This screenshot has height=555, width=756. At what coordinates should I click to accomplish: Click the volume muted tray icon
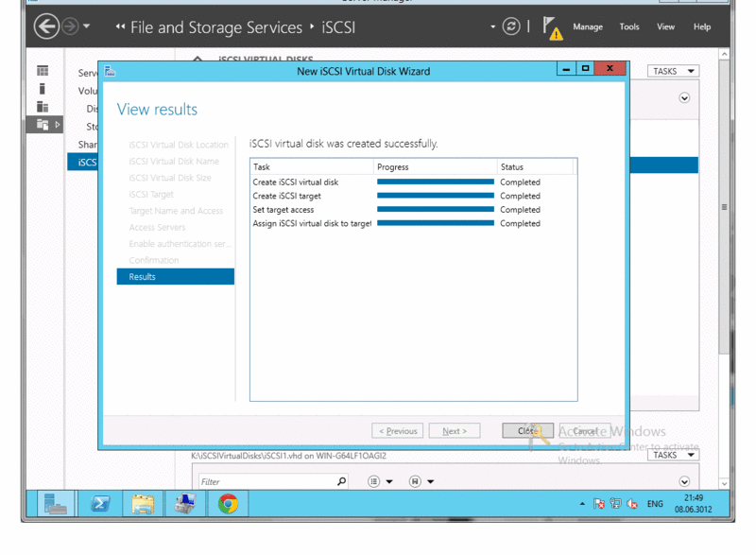tap(632, 504)
